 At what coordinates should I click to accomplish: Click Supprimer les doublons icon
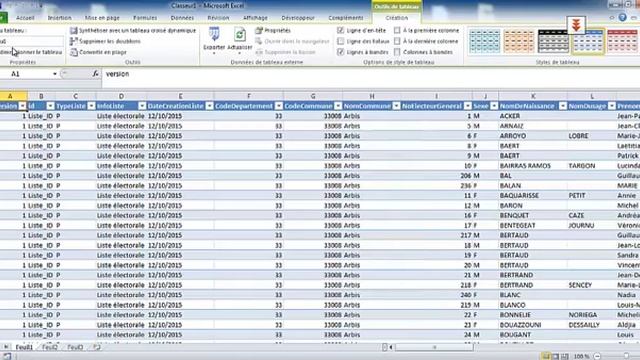coord(73,41)
